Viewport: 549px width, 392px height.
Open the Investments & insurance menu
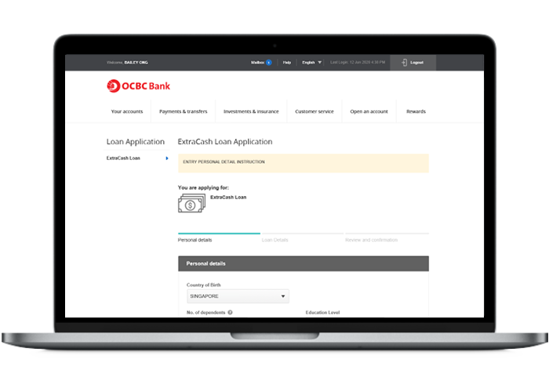(251, 111)
